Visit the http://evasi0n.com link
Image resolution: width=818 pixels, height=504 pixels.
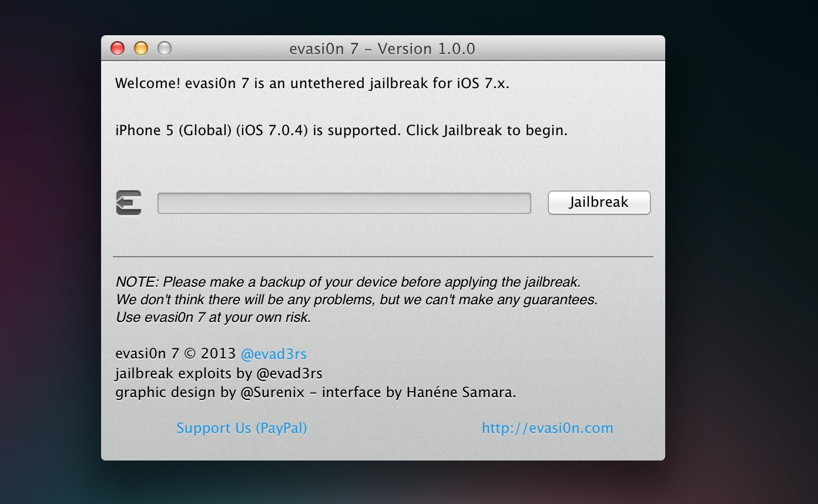(547, 428)
